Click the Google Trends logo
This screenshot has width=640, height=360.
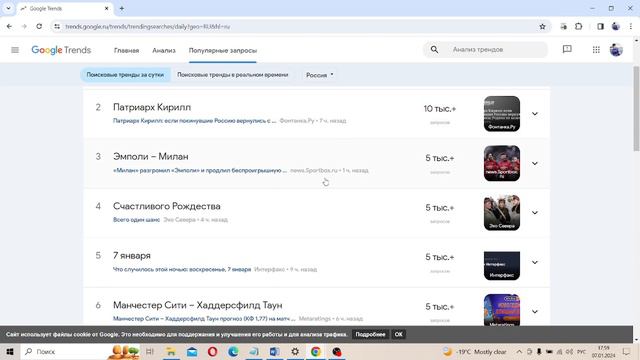(61, 50)
